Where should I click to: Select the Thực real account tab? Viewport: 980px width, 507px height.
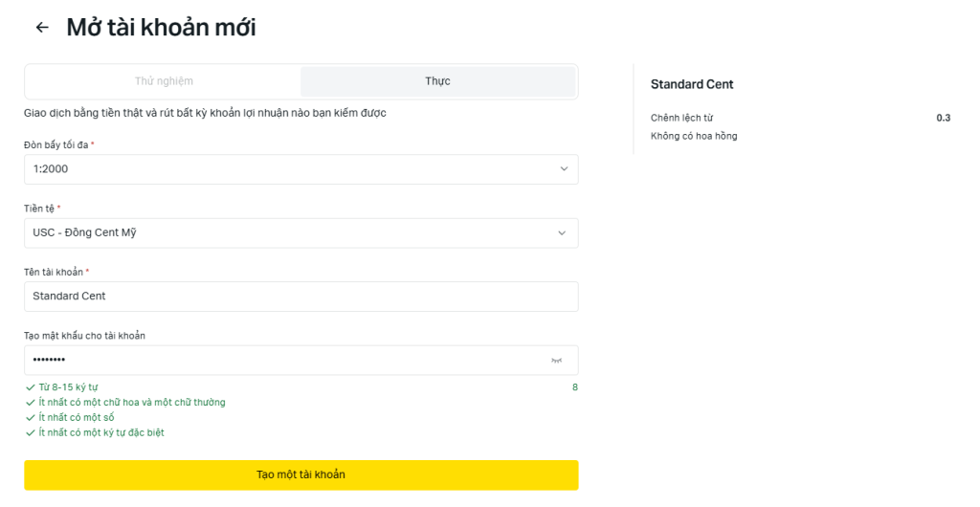pos(437,81)
